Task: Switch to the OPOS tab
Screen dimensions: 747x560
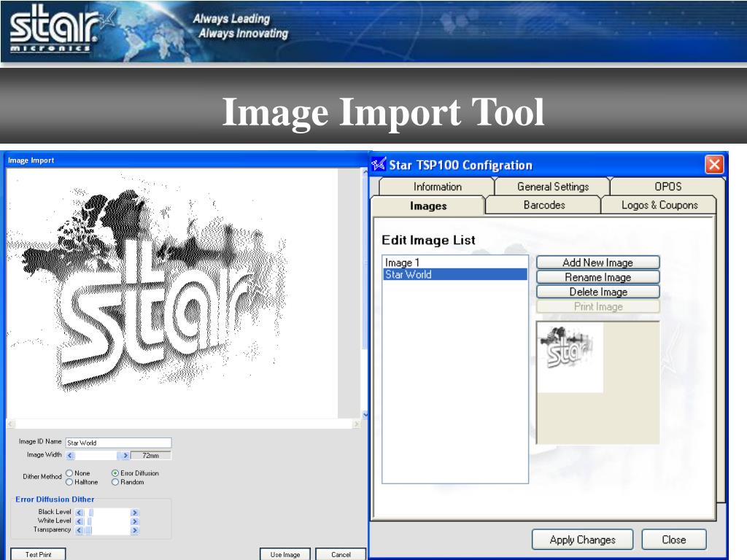Action: [x=667, y=187]
